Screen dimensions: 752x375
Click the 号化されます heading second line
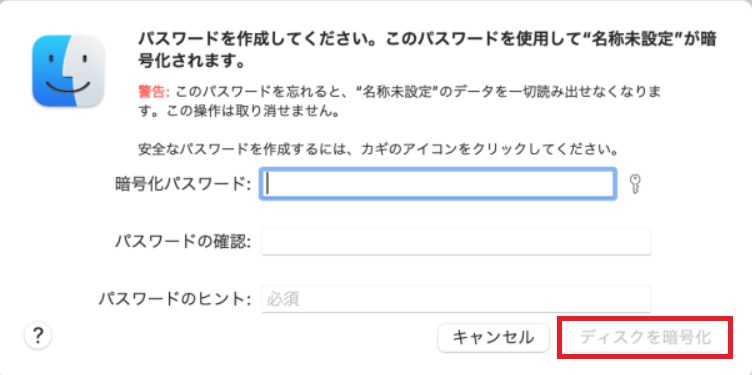coord(192,62)
